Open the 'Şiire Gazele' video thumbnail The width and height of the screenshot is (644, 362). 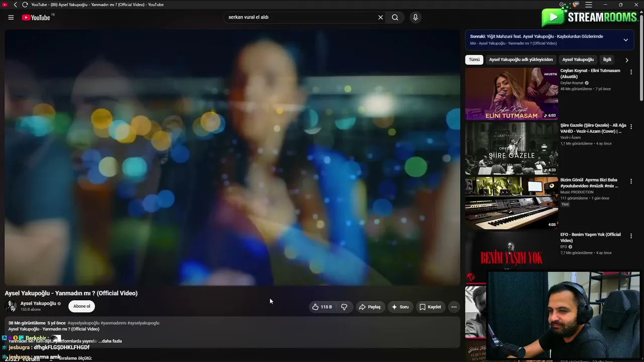coord(512,149)
